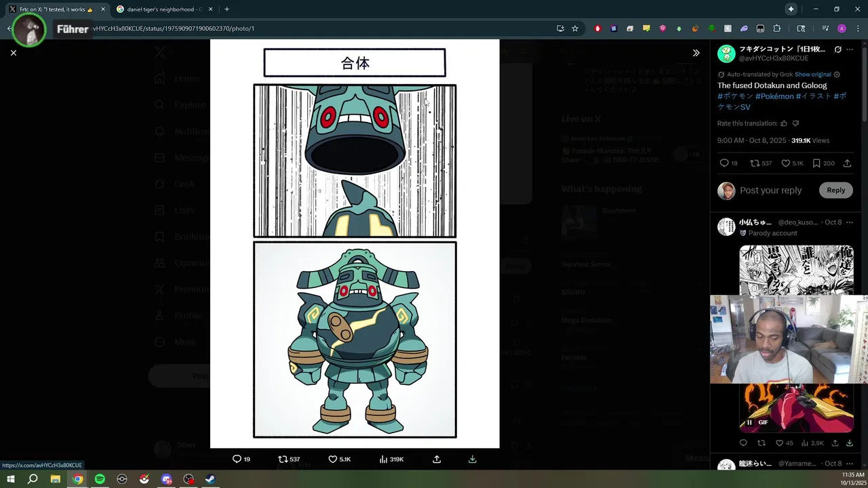Open a new browser tab
This screenshot has height=488, width=868.
(x=226, y=9)
